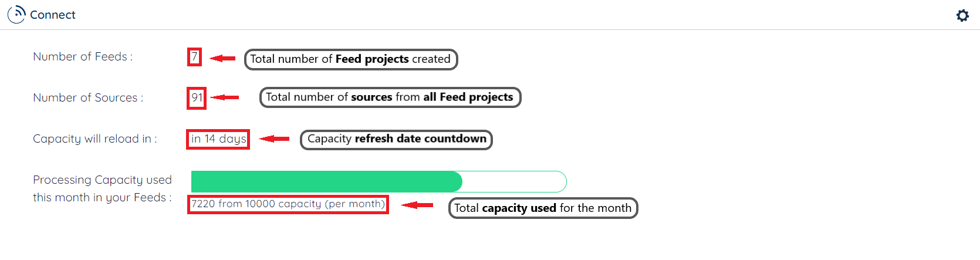
Task: Click the red arrow beside capacity text
Action: click(417, 205)
